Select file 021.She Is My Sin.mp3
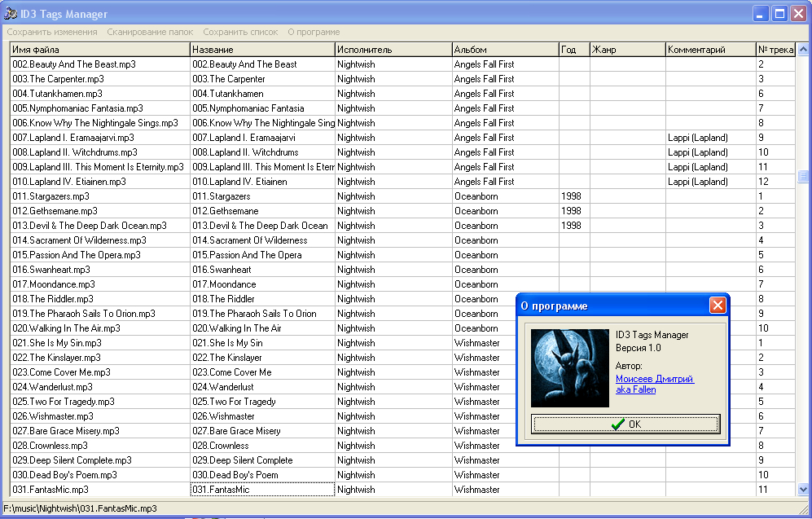812x519 pixels. (100, 343)
